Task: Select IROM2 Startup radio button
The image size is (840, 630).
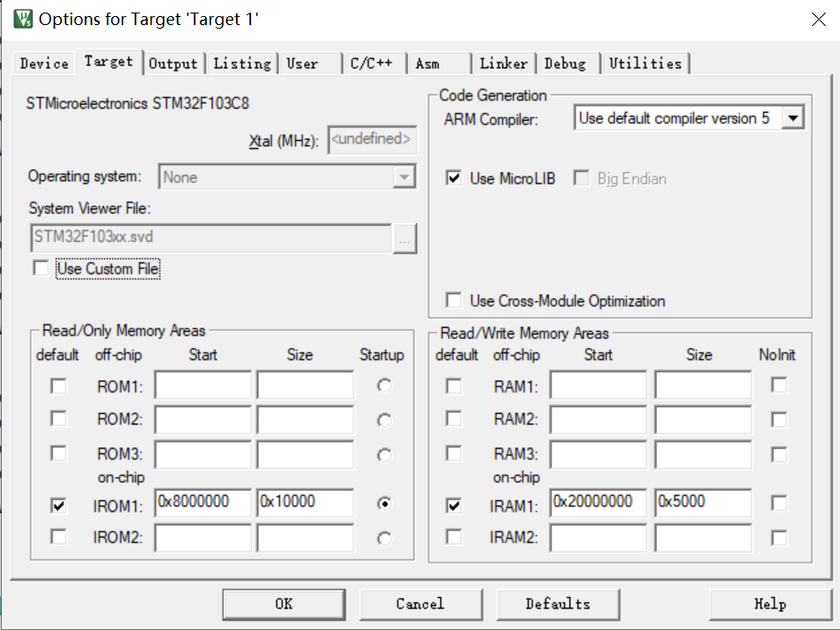Action: click(x=384, y=538)
